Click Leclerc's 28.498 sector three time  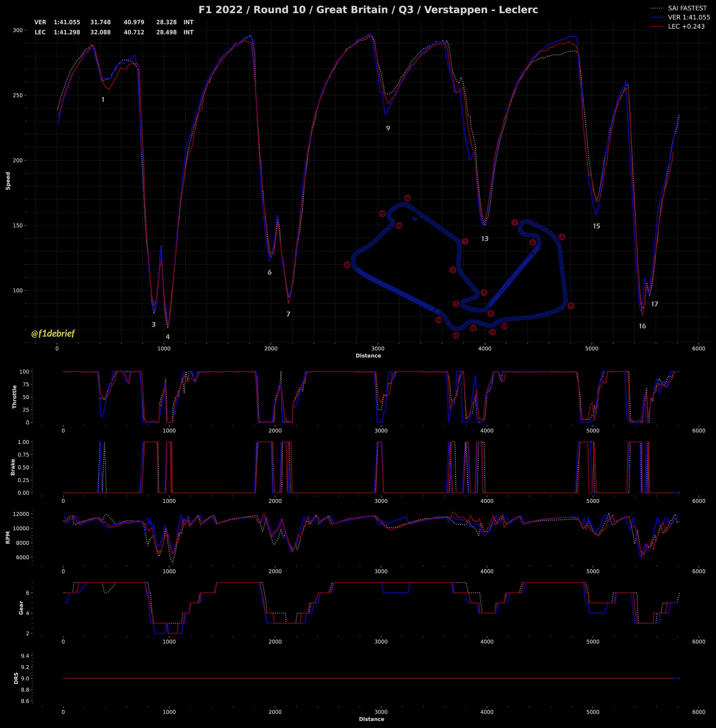(167, 32)
